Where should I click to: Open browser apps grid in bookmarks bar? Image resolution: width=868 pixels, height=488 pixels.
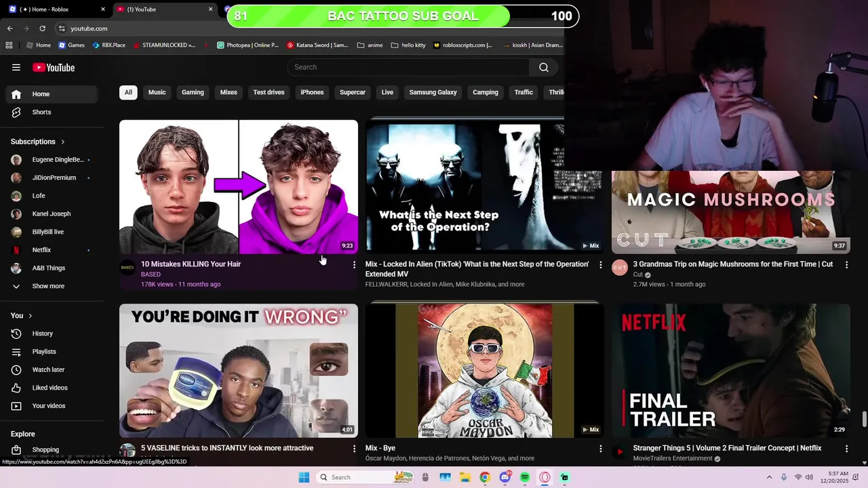(x=9, y=45)
